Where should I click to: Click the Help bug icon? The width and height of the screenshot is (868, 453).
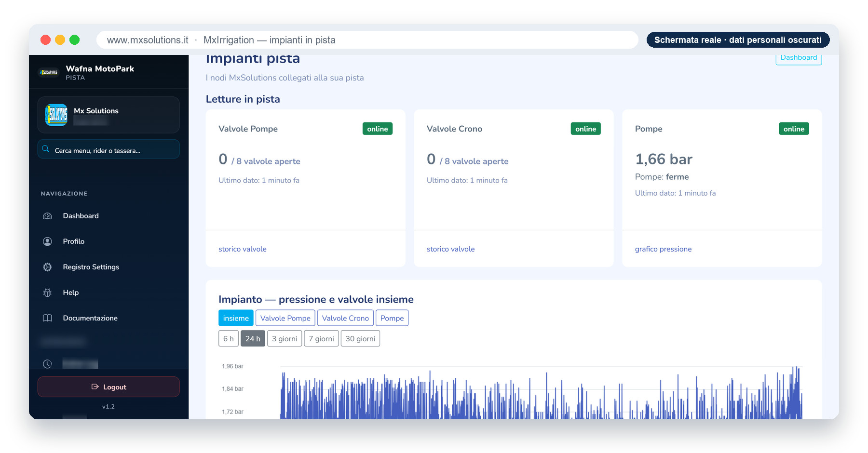pos(47,293)
